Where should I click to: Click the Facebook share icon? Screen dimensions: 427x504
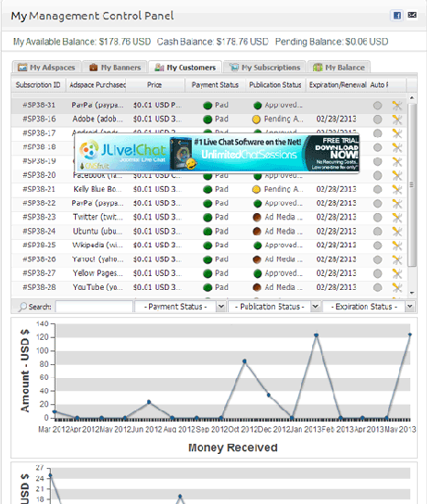[396, 15]
